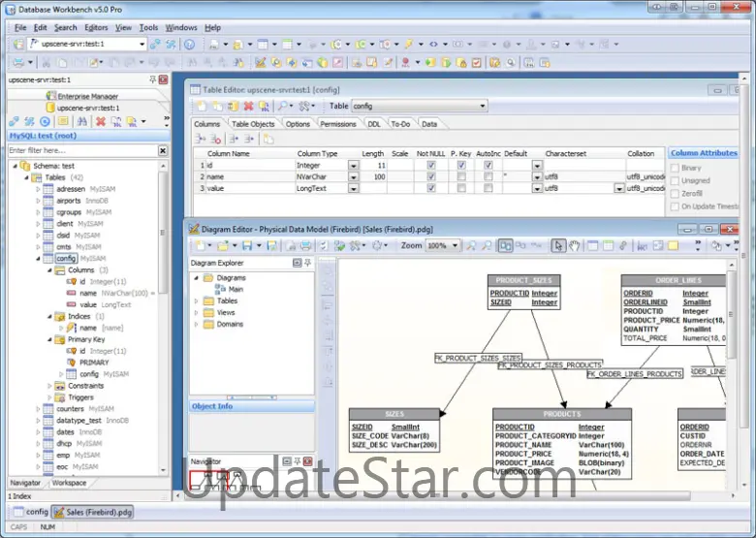
Task: Click the red X delete icon in Table Editor toolbar
Action: [248, 106]
